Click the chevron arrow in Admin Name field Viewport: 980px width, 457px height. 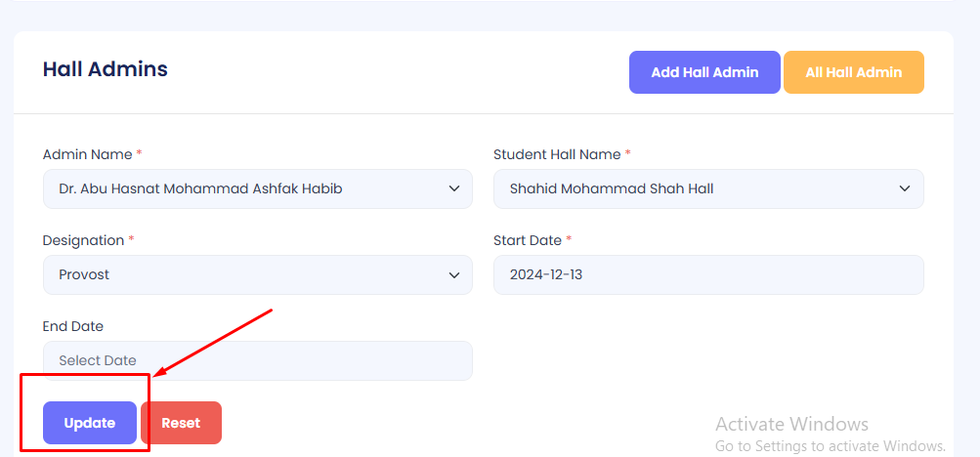tap(454, 188)
